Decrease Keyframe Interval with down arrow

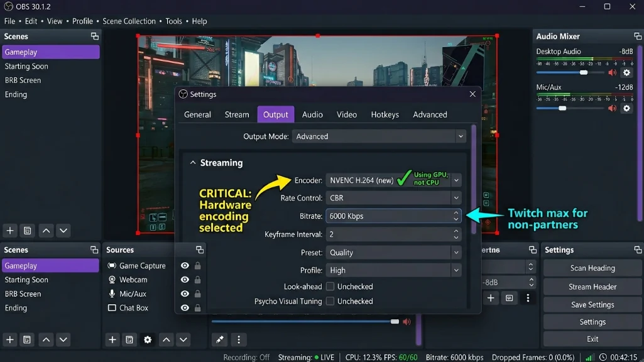click(456, 238)
